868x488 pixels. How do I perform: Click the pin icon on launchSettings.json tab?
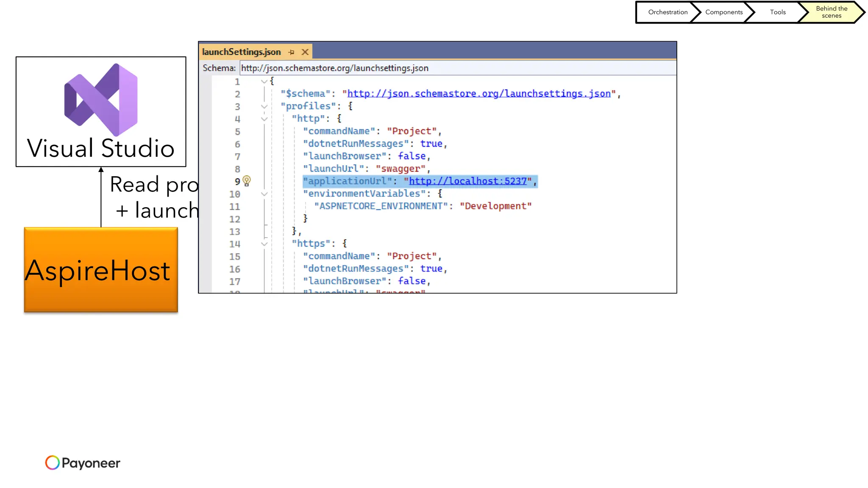291,52
